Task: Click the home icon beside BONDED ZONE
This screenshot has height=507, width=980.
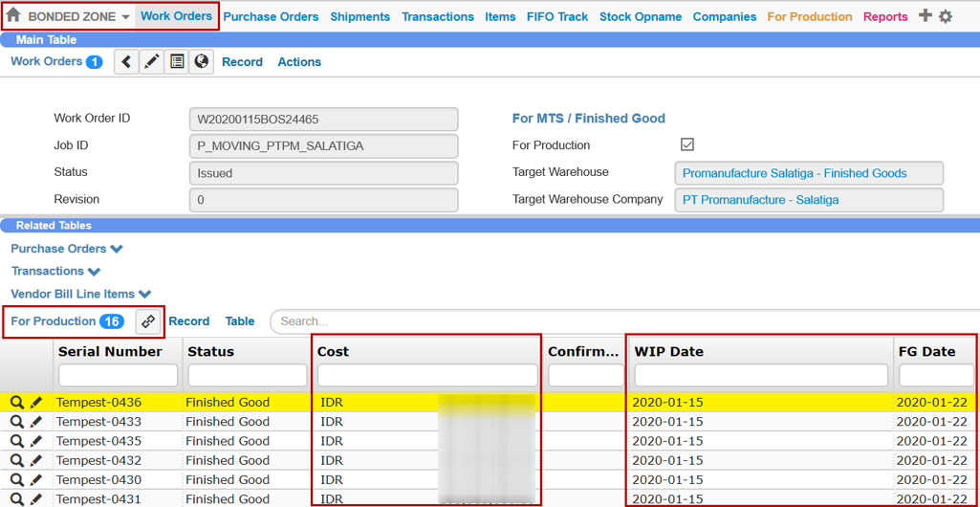Action: [13, 15]
